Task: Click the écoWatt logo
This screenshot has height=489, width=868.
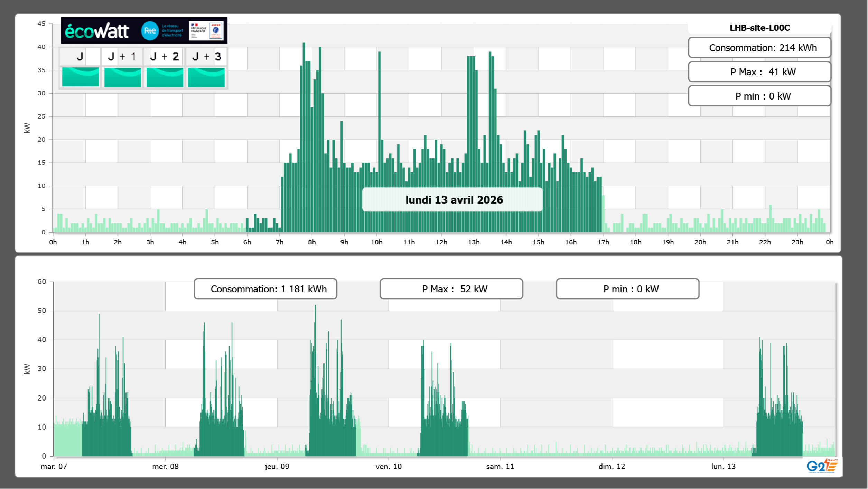Action: [x=97, y=31]
